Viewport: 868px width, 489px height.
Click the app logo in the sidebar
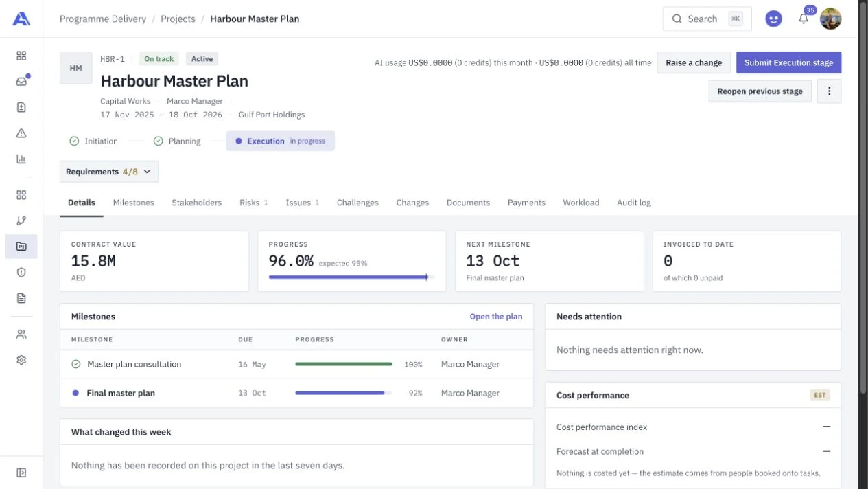tap(21, 19)
